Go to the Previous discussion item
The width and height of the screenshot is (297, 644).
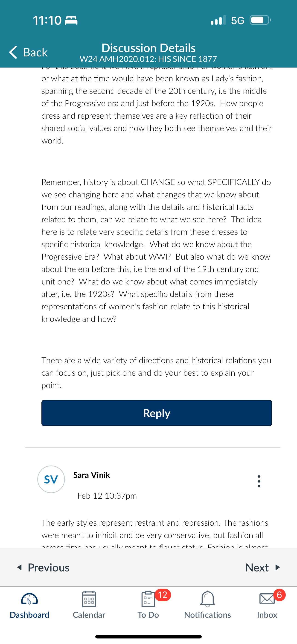pyautogui.click(x=43, y=568)
